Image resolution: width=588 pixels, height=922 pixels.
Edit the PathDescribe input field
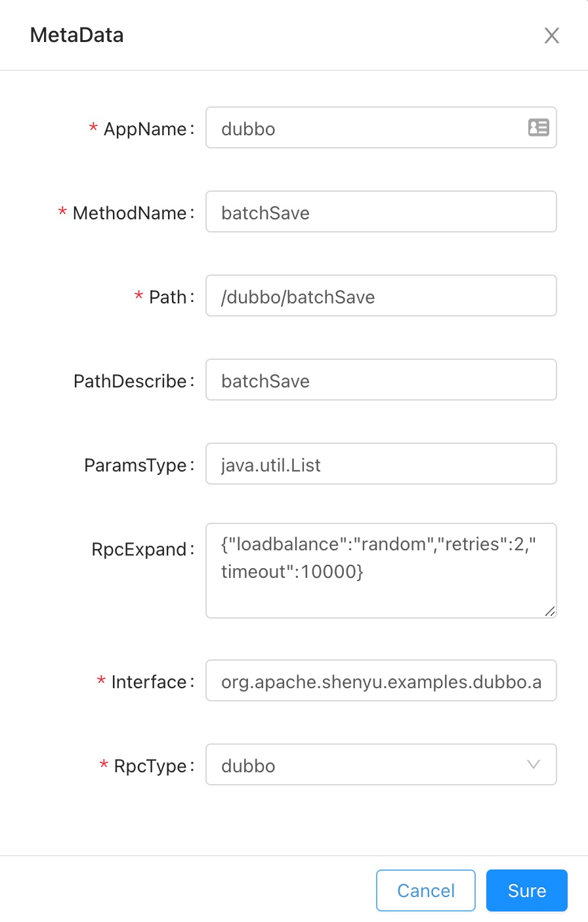(381, 380)
